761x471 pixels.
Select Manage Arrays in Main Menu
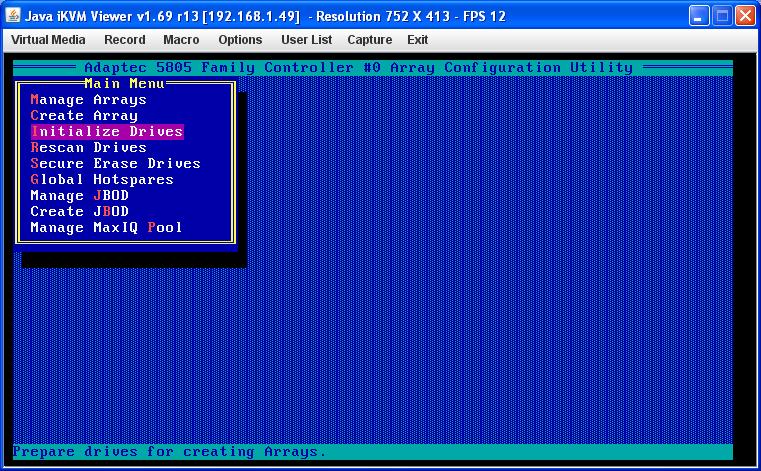pyautogui.click(x=88, y=100)
